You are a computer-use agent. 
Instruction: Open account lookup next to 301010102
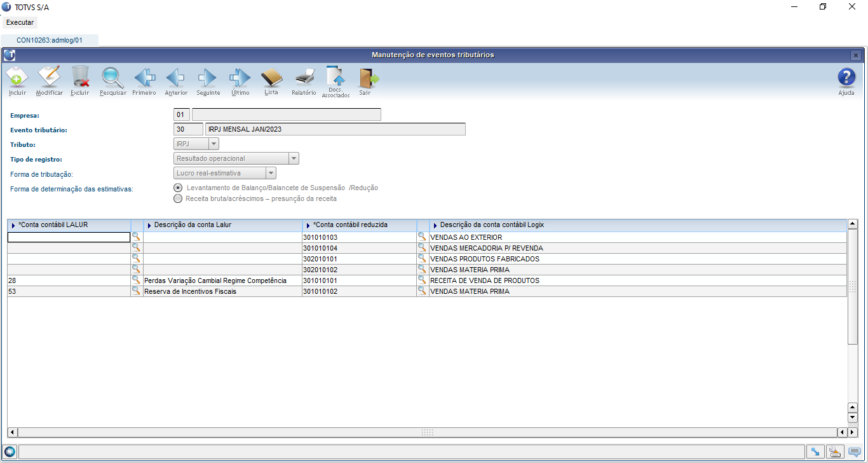422,291
